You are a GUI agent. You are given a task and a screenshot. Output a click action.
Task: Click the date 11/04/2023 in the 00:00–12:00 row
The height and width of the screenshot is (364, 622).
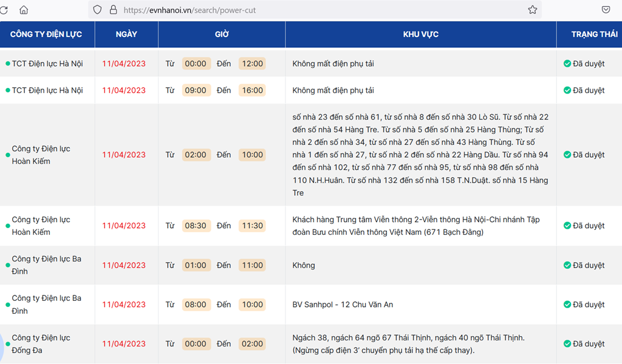point(124,64)
